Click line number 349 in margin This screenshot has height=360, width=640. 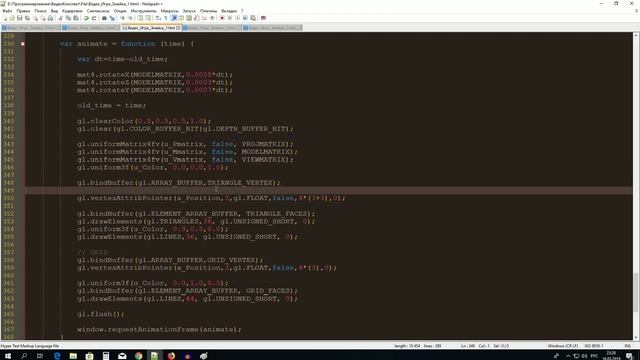pyautogui.click(x=8, y=190)
